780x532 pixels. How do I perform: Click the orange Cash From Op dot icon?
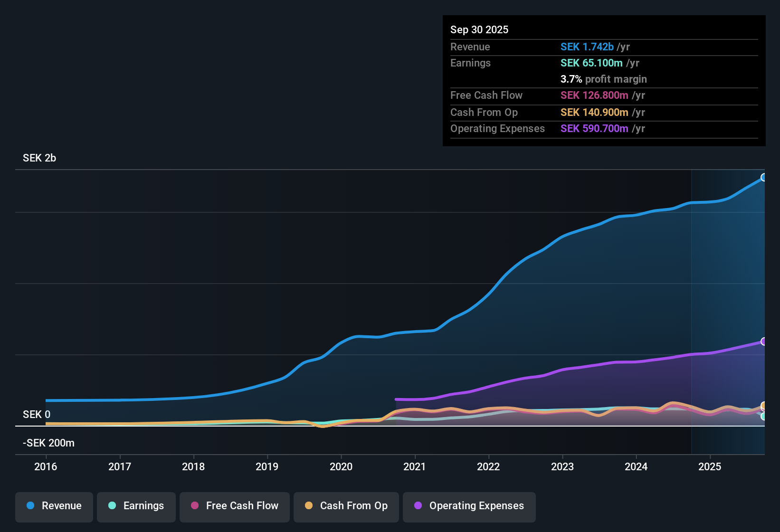click(309, 506)
